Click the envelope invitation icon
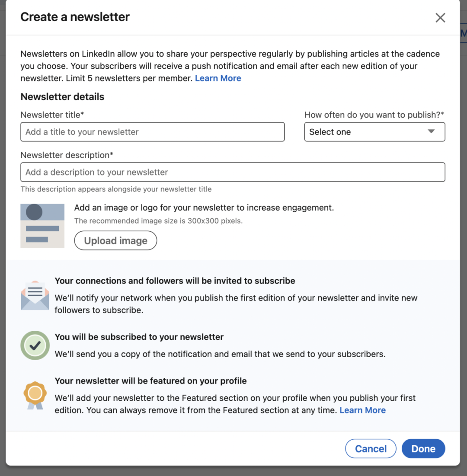This screenshot has width=467, height=476. tap(35, 296)
